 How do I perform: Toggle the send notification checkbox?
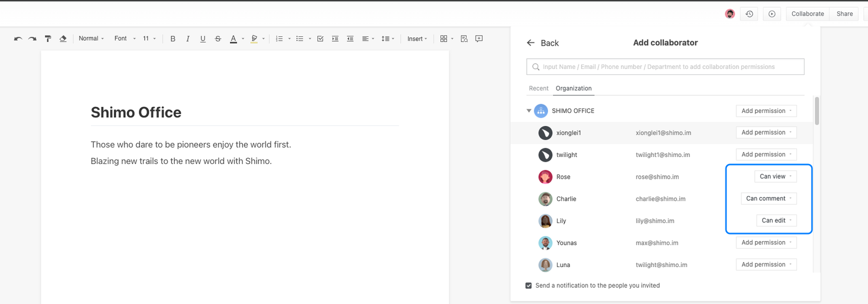tap(528, 286)
